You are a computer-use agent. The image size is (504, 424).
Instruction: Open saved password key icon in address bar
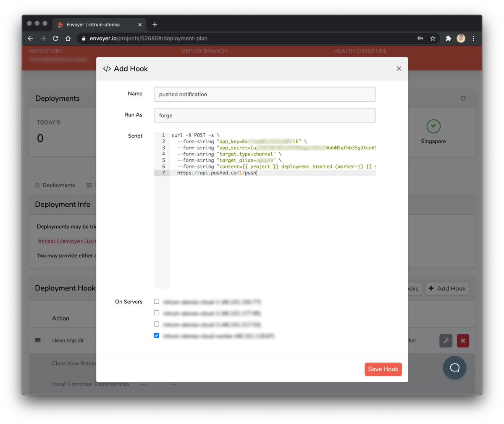tap(420, 38)
